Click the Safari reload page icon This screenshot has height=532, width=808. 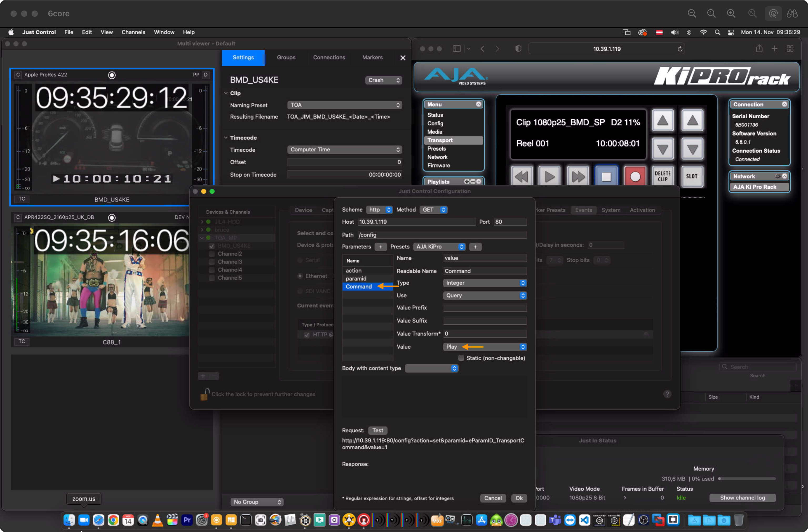pos(680,49)
